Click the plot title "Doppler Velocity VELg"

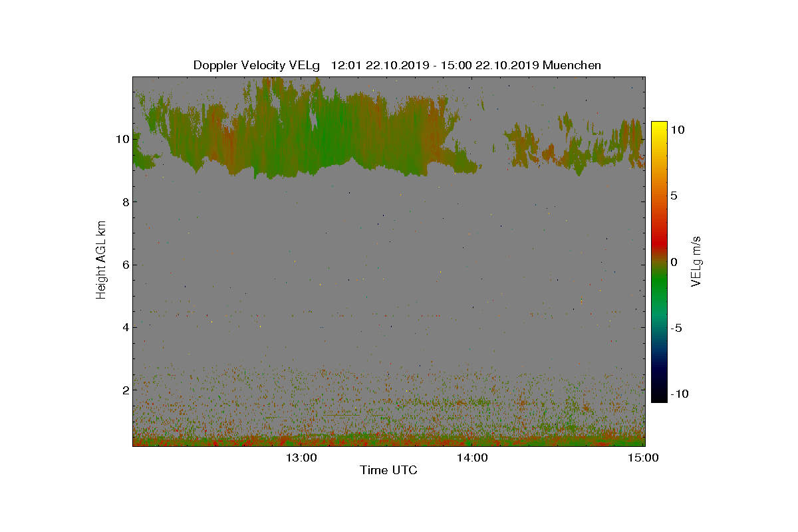point(257,65)
